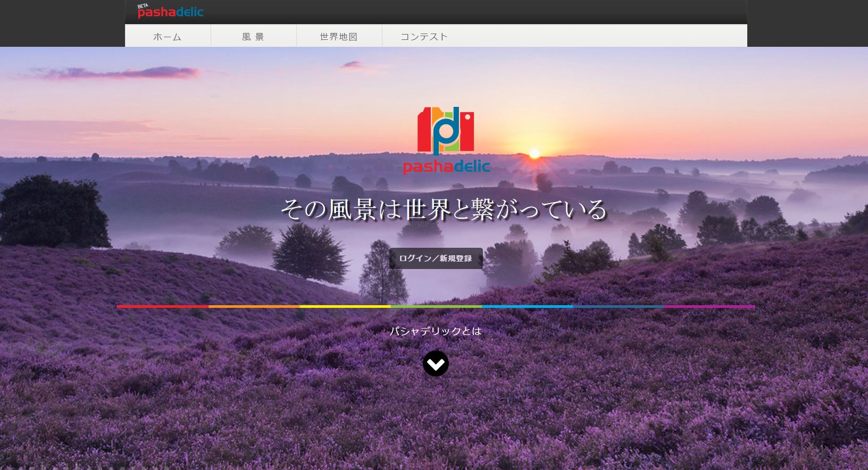The image size is (868, 470).
Task: Click the ログイン/新規登録 button
Action: pos(436,258)
